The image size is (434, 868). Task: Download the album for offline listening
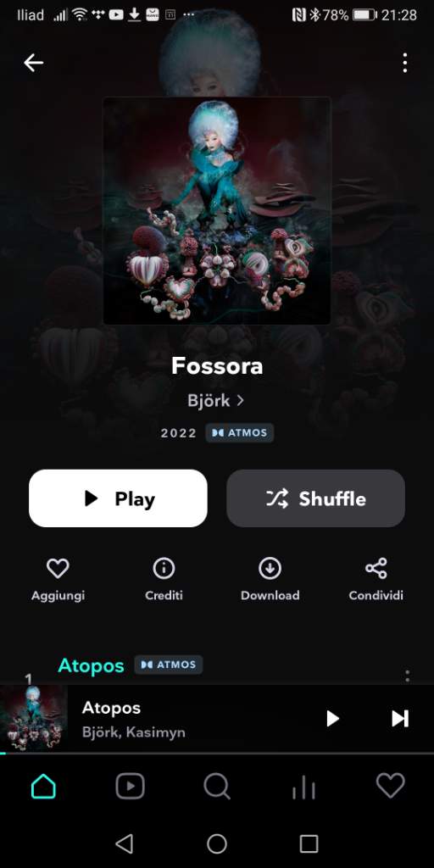point(270,580)
